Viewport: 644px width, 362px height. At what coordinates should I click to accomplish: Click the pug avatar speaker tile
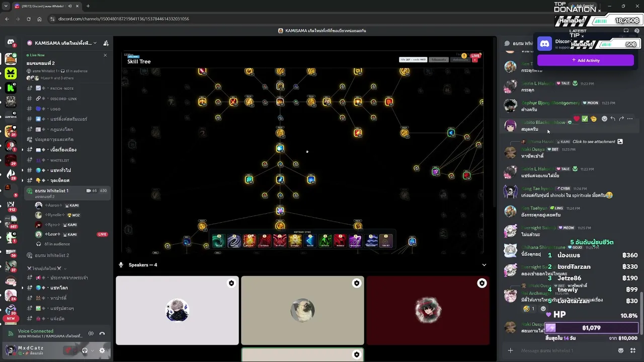tap(302, 310)
